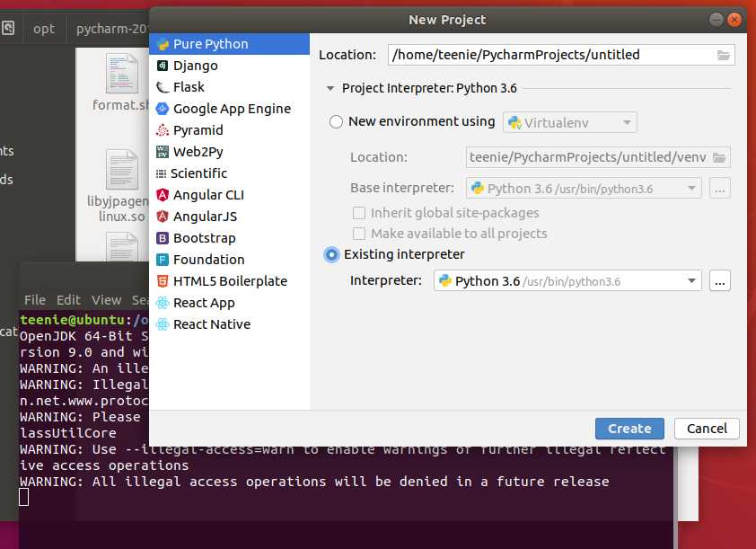Choose the Pyramid project icon

pyautogui.click(x=163, y=130)
